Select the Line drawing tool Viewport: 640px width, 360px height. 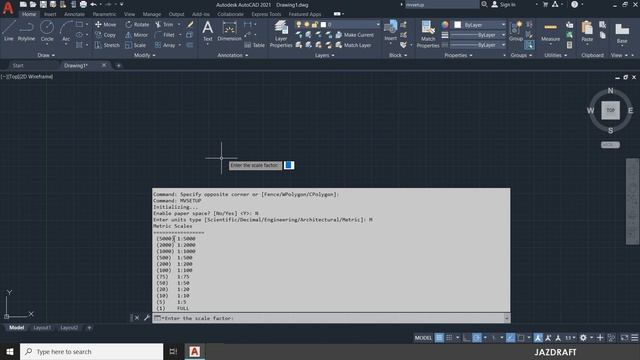click(x=9, y=31)
